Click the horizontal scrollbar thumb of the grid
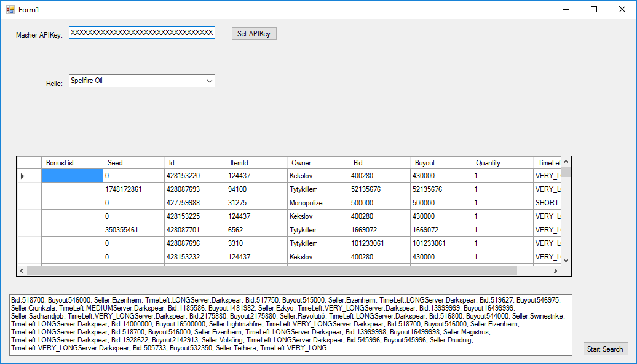 pyautogui.click(x=272, y=271)
